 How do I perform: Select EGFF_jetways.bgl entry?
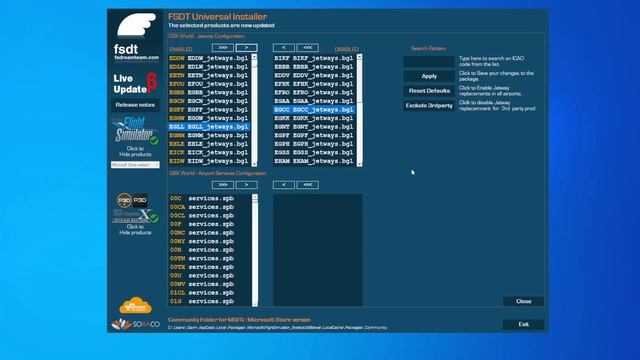(209, 109)
